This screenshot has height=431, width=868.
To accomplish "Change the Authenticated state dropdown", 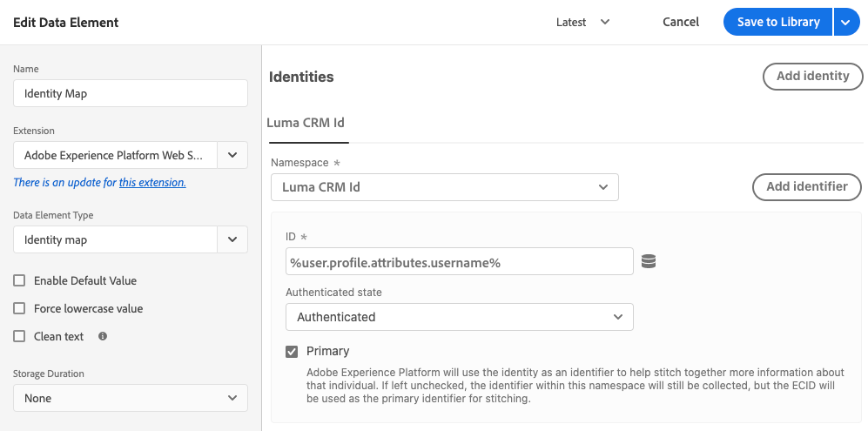I will 459,317.
